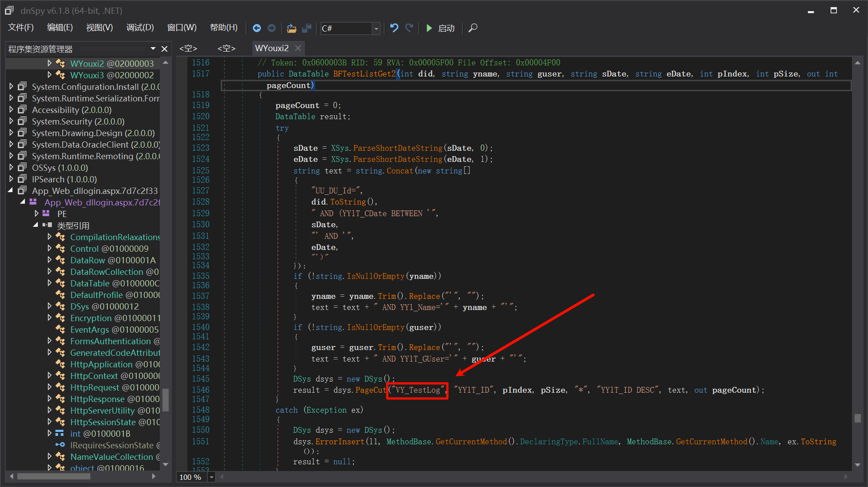Open the C# language dropdown

tap(376, 28)
